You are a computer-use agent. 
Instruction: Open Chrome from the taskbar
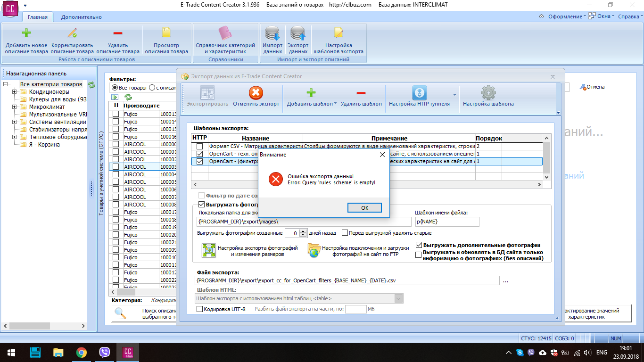pyautogui.click(x=82, y=353)
